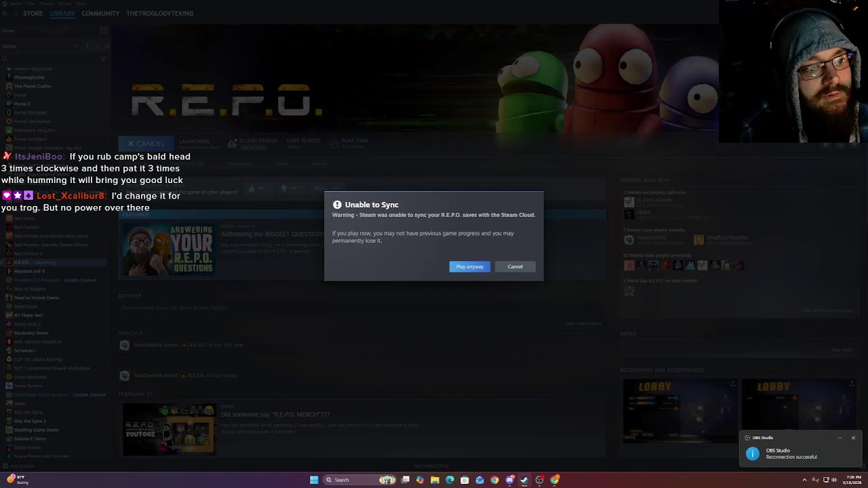This screenshot has width=868, height=488.
Task: Cancel the Unable to Sync dialog
Action: [515, 266]
